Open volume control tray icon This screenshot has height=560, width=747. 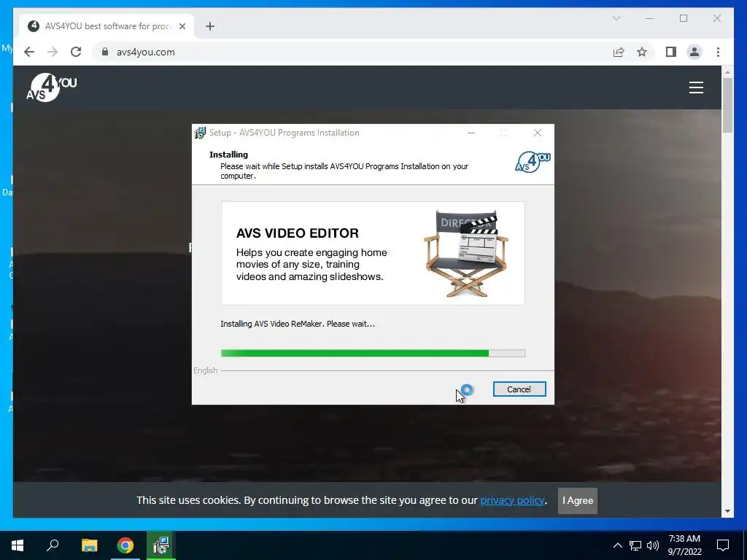pos(653,545)
